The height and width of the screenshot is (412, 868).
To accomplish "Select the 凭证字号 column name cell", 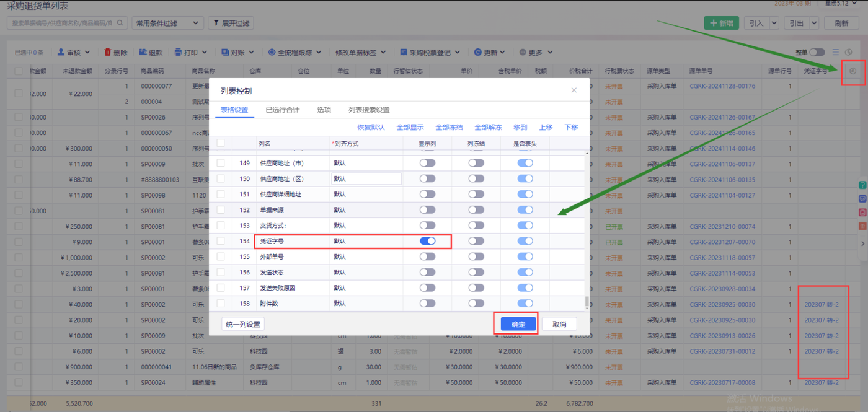I will (293, 241).
